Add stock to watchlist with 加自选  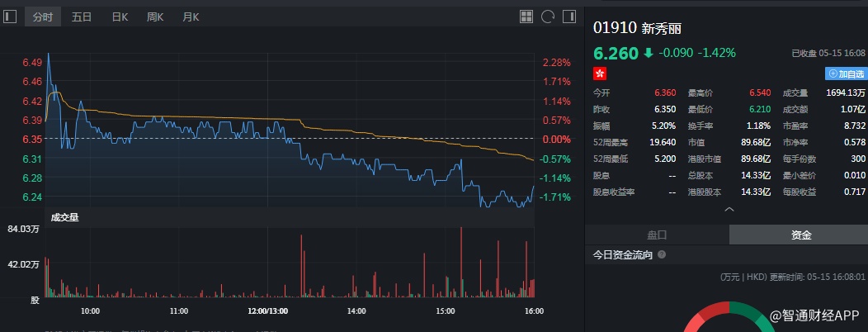pos(847,74)
